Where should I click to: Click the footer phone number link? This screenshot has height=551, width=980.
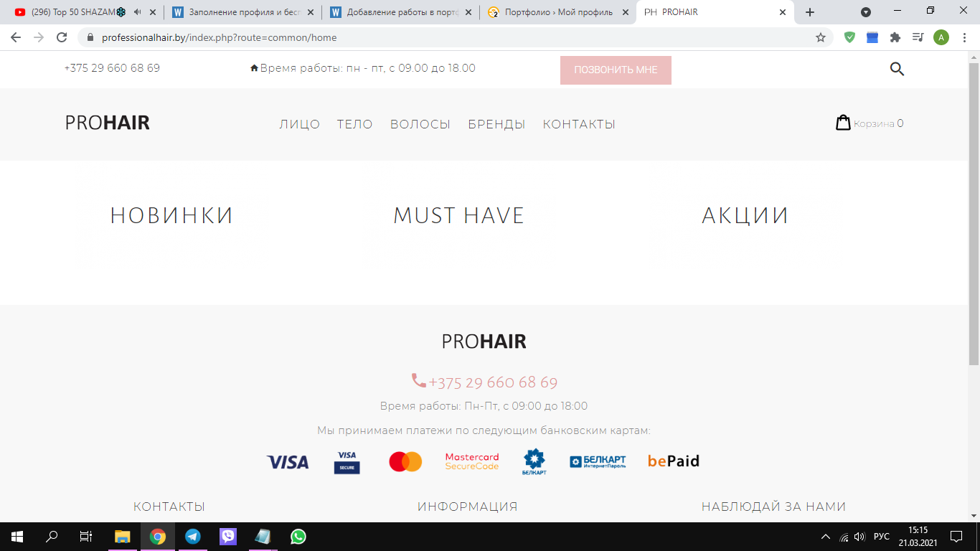coord(493,382)
